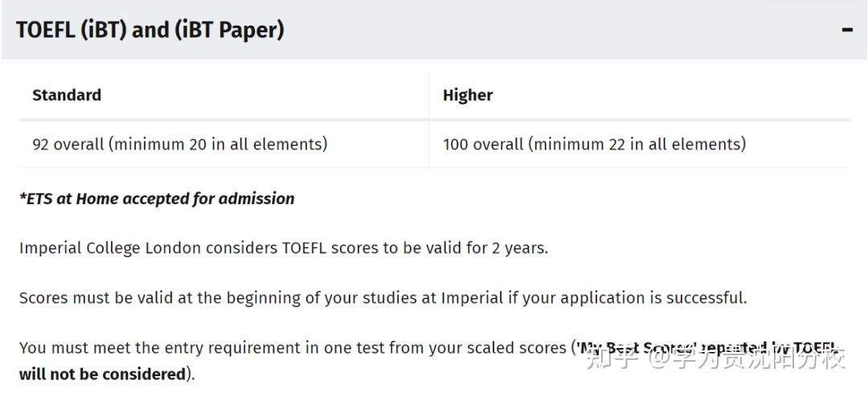Click the "minimum 20 in all elements" text

(219, 144)
